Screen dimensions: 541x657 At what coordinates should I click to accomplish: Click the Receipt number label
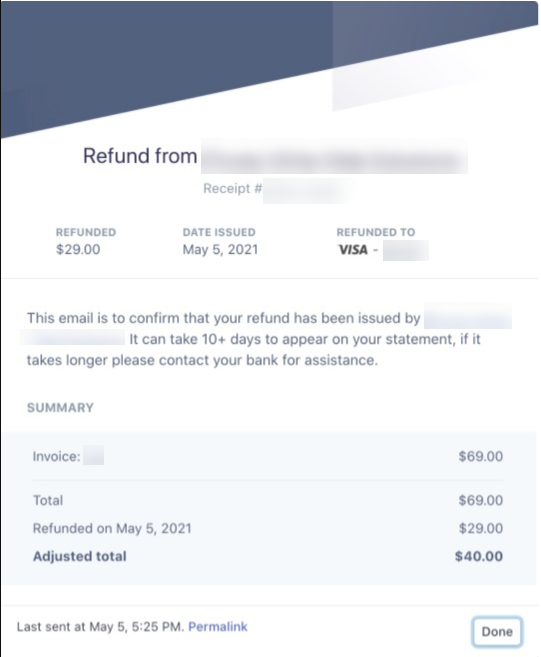click(233, 189)
